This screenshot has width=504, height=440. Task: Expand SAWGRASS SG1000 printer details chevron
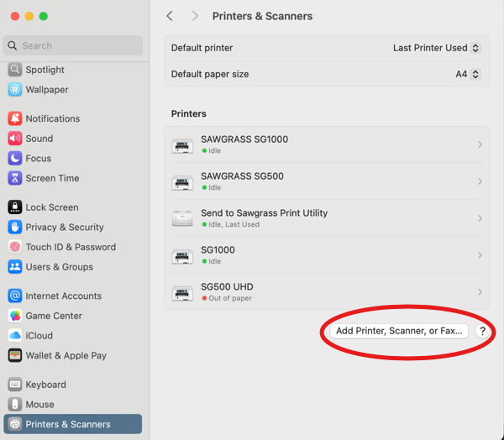click(480, 144)
